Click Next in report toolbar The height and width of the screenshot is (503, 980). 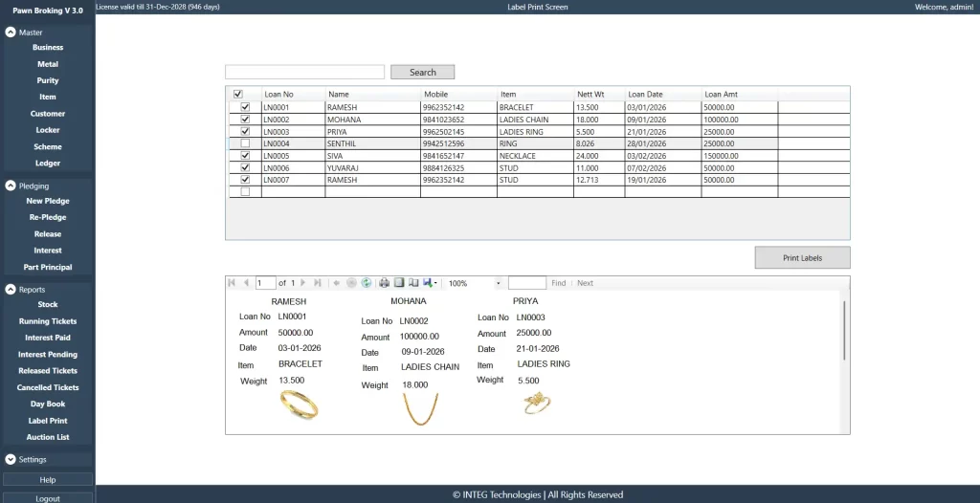(585, 283)
